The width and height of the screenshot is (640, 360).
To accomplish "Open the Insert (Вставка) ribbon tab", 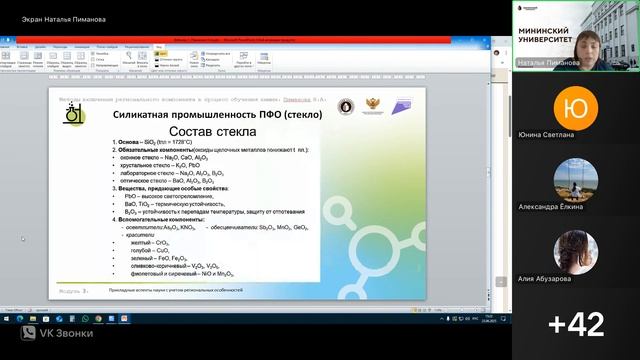I will pos(22,47).
